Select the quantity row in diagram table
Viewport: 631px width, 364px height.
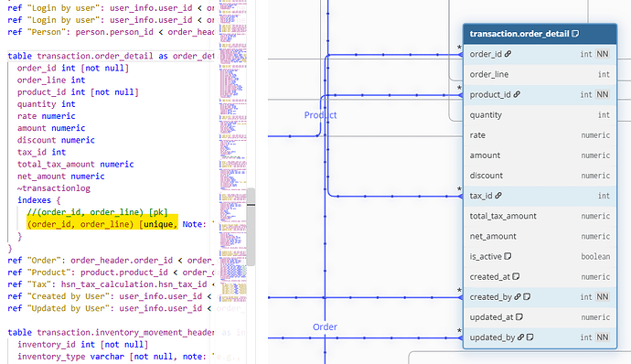pyautogui.click(x=540, y=114)
